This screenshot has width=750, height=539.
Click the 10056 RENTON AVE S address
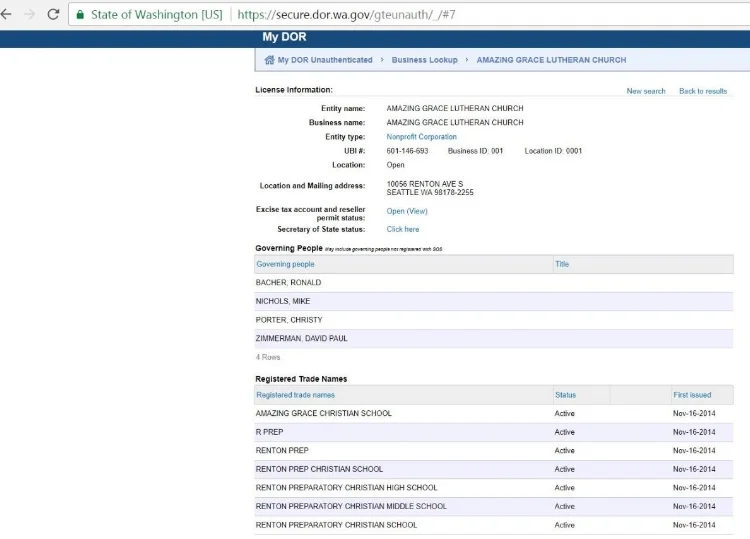pyautogui.click(x=425, y=184)
